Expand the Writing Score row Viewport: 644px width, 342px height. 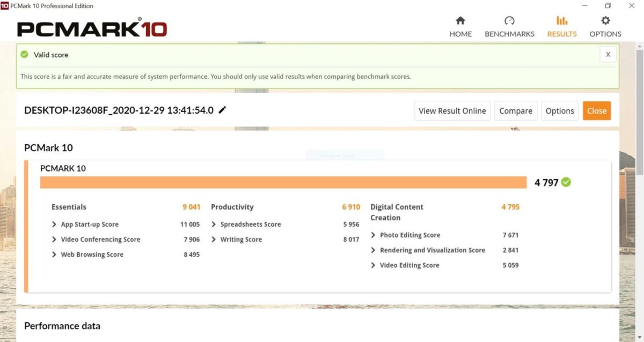coord(214,240)
